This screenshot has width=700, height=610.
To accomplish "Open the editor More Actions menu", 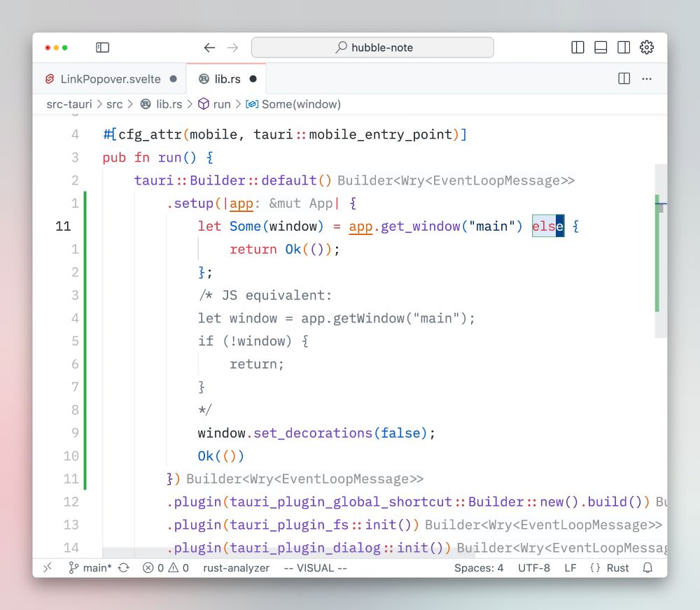I will point(646,79).
